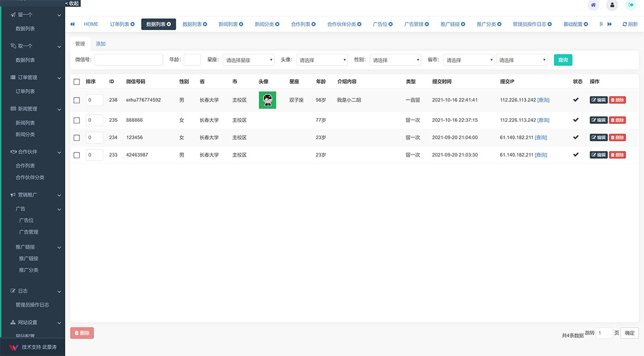Screen dimensions: 644x356
Task: Open the 星座 zodiac dropdown
Action: [x=248, y=60]
